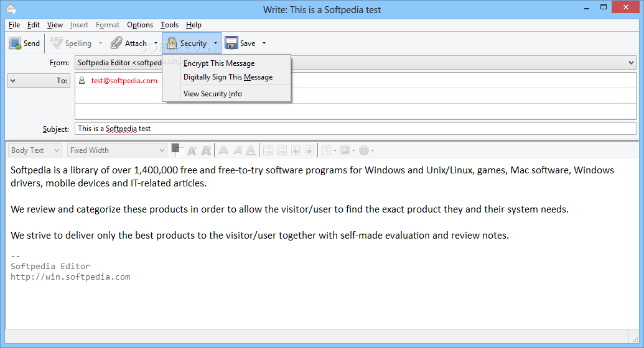
Task: Run the Spelling check tool
Action: click(71, 43)
